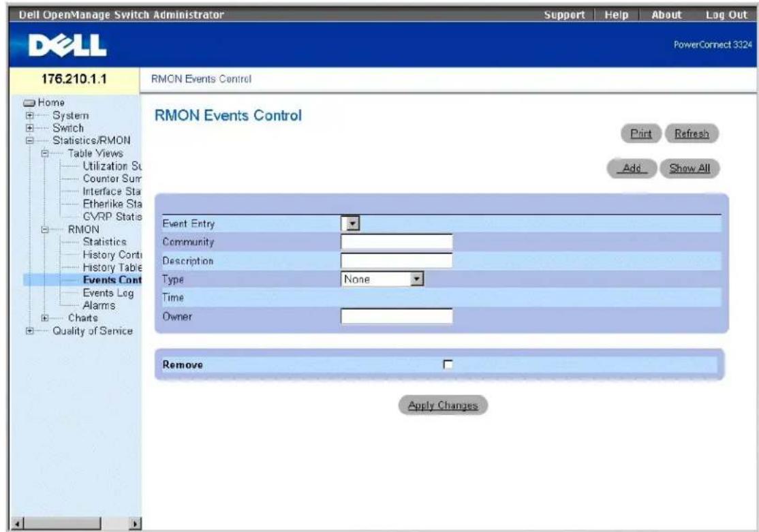Click the Log Out link
This screenshot has height=532, width=759.
(x=726, y=14)
